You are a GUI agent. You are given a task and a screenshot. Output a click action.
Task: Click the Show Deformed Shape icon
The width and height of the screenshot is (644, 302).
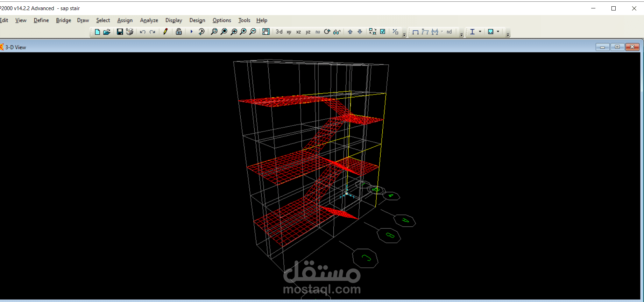[x=425, y=32]
